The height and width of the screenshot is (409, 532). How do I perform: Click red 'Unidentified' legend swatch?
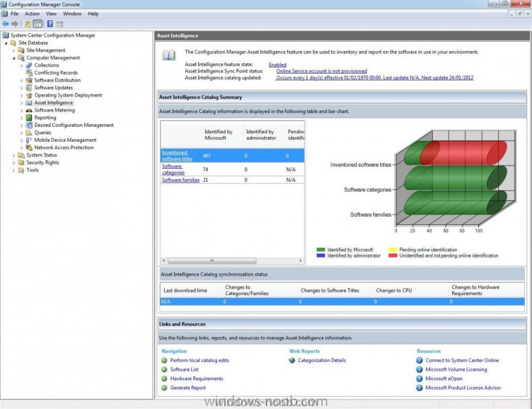(393, 256)
